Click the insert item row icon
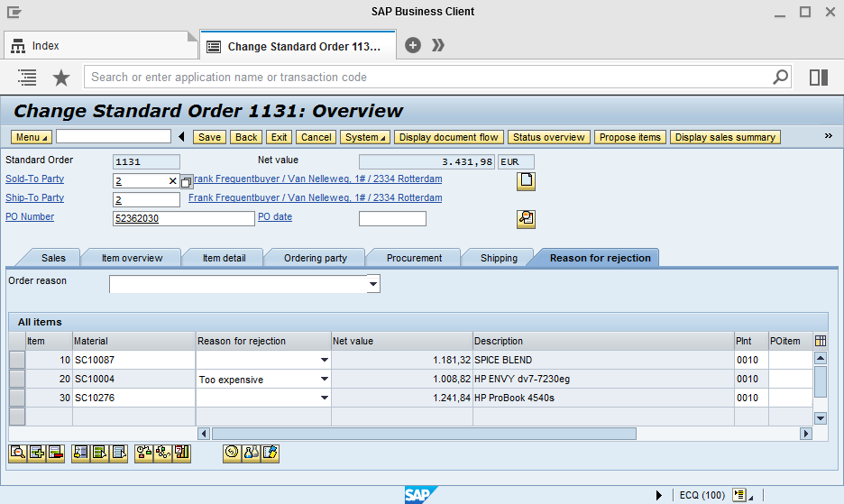The height and width of the screenshot is (504, 844). [x=37, y=453]
